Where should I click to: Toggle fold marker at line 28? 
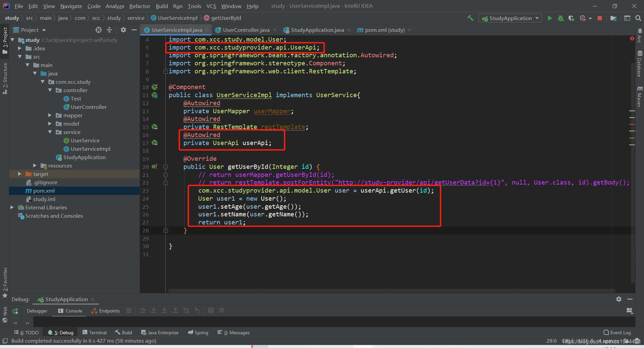click(165, 230)
